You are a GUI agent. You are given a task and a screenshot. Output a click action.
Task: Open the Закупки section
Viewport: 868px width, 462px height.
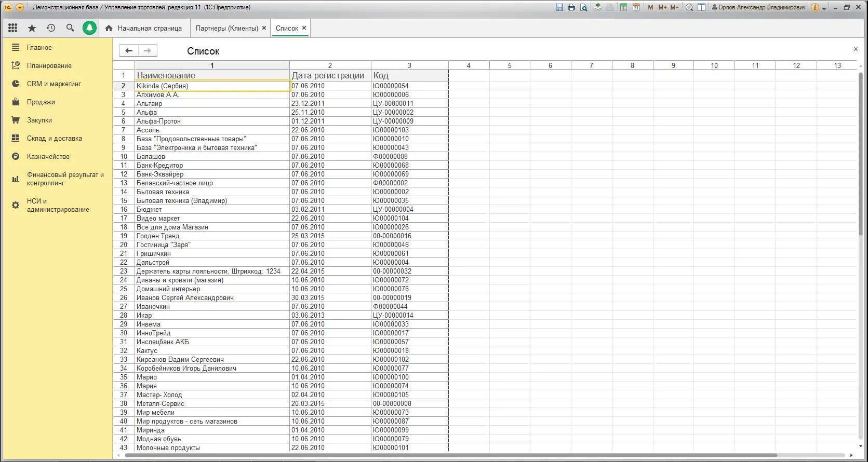pos(39,120)
